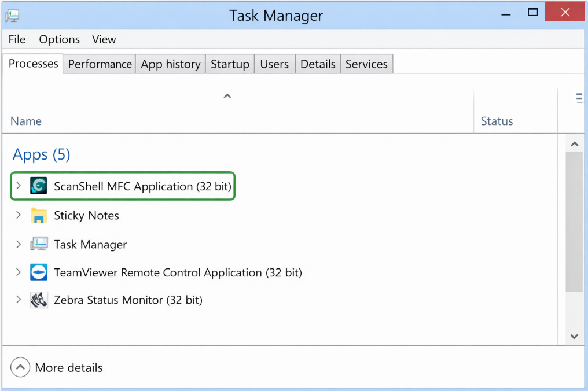Click the More details circle arrow icon

coord(20,367)
